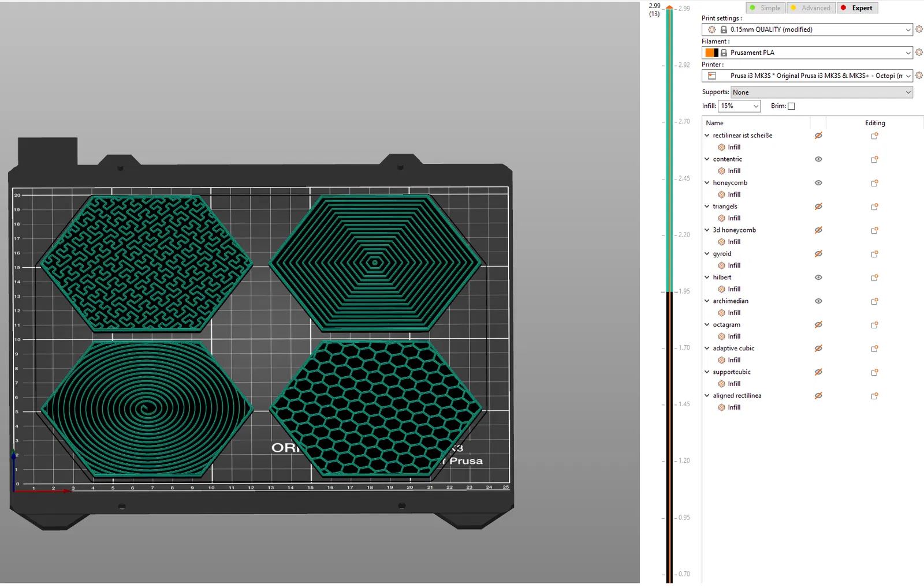Screen dimensions: 924x588
Task: Switch to Simple mode
Action: coord(765,8)
